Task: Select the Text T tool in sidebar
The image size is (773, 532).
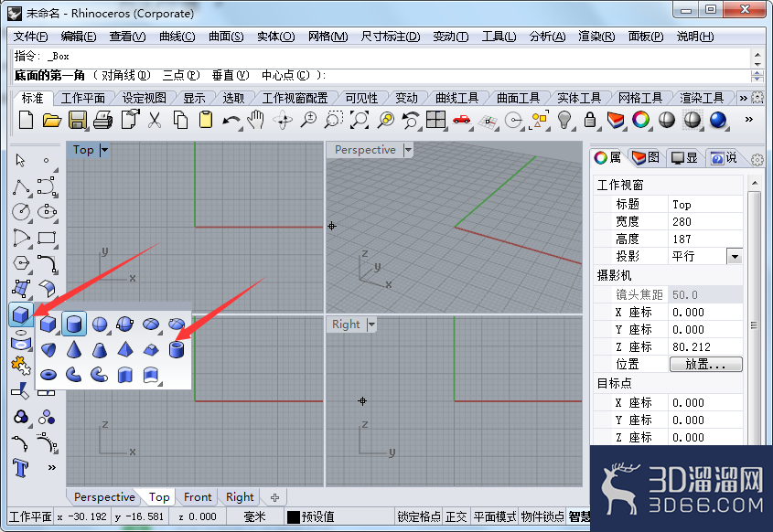Action: [x=21, y=467]
